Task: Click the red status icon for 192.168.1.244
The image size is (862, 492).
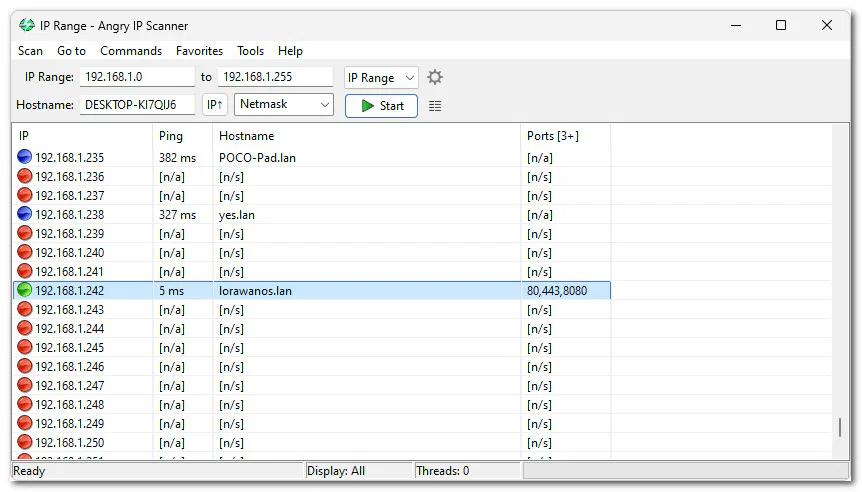Action: (24, 328)
